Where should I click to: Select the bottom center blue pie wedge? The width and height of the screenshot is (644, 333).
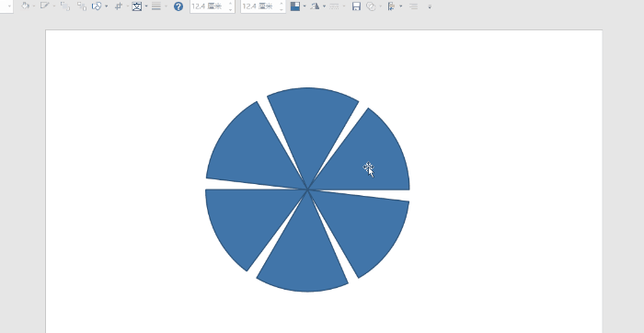tap(303, 255)
